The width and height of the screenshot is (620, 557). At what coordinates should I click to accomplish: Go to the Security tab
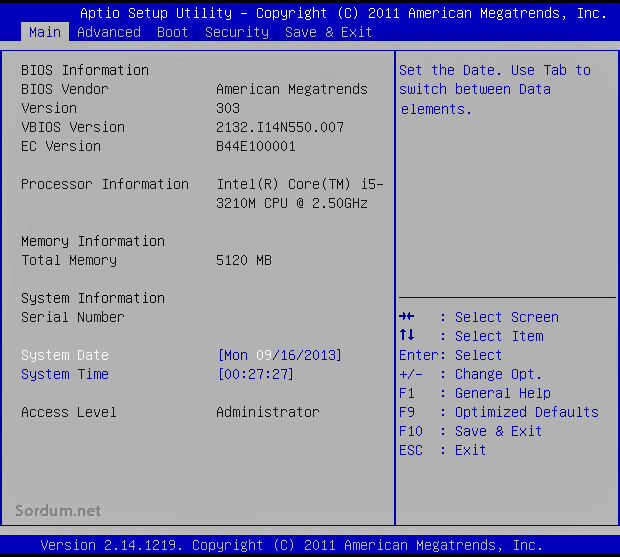click(x=237, y=32)
